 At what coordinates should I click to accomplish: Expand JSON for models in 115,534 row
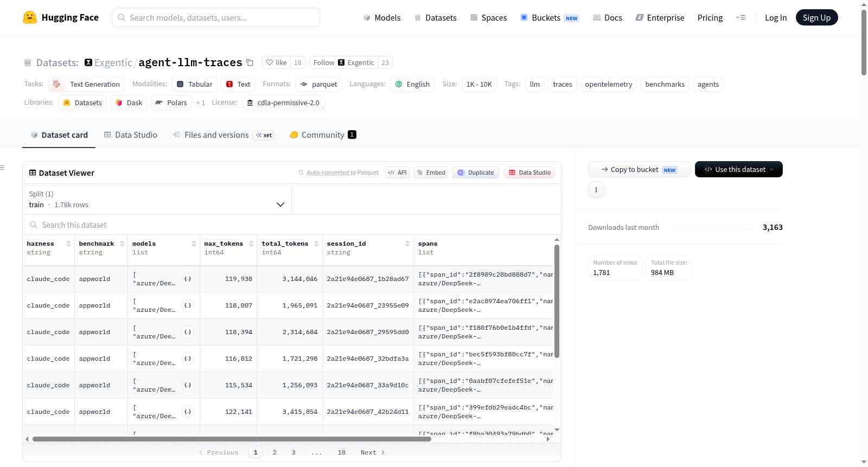188,385
